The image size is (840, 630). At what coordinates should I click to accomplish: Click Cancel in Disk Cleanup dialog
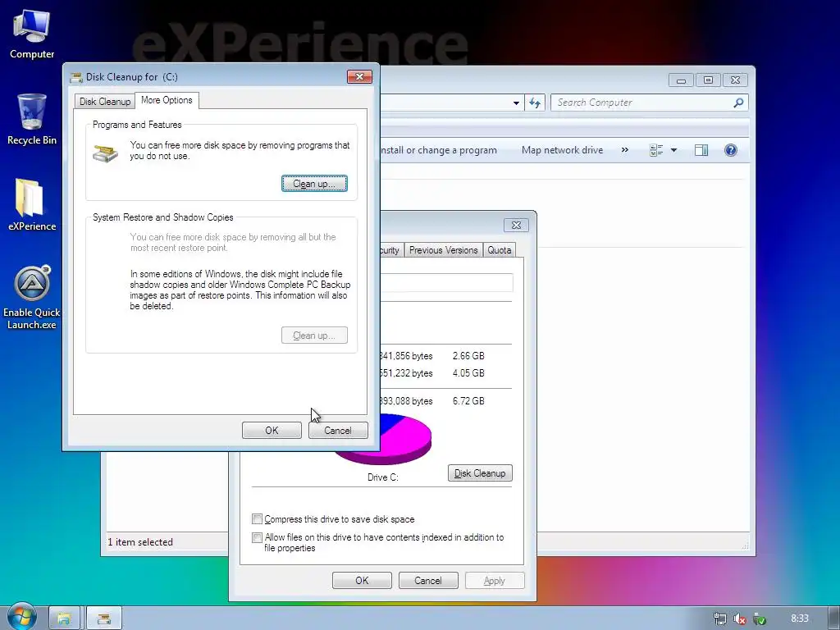[x=338, y=430]
